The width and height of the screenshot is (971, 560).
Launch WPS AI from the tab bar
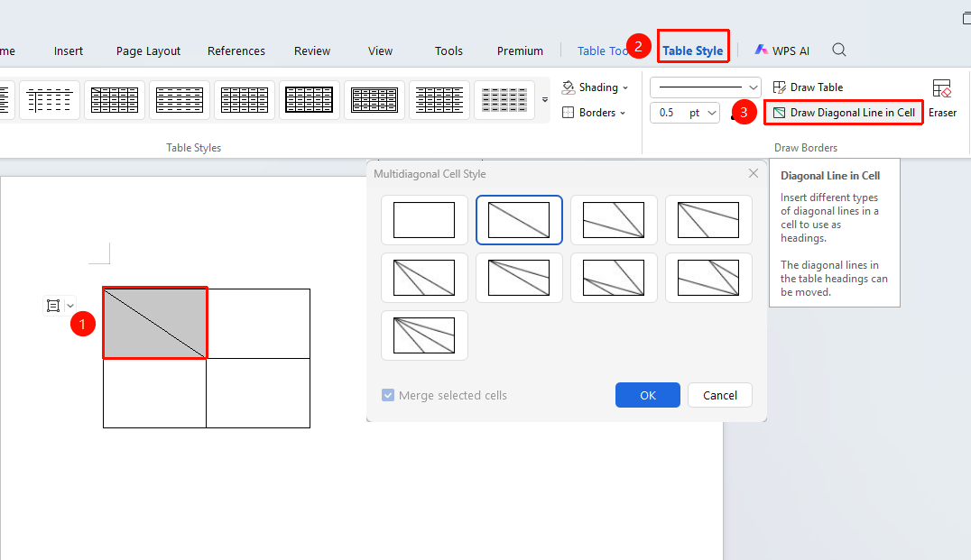click(x=781, y=50)
